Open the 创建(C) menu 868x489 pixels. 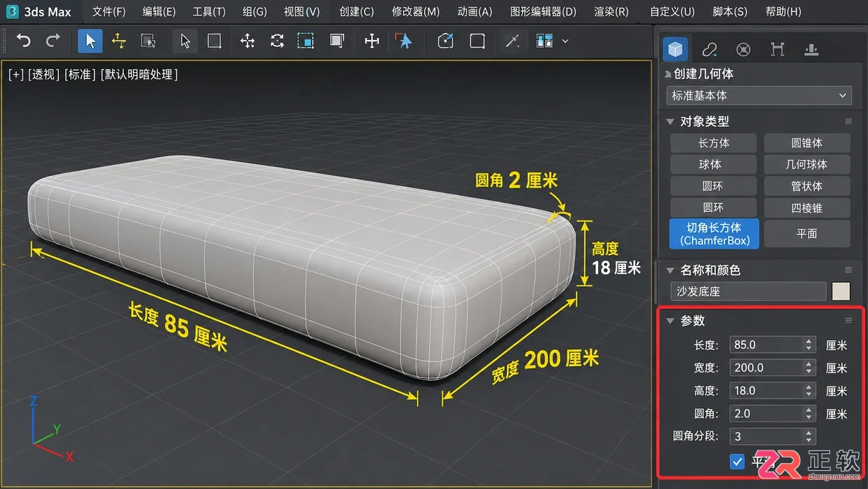356,12
